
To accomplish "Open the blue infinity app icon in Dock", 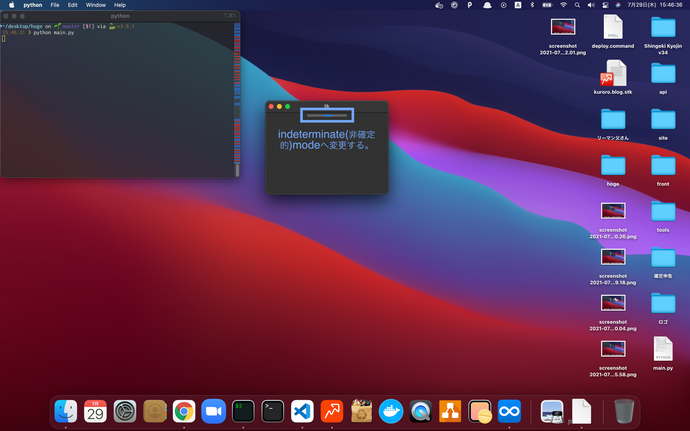I will point(509,411).
